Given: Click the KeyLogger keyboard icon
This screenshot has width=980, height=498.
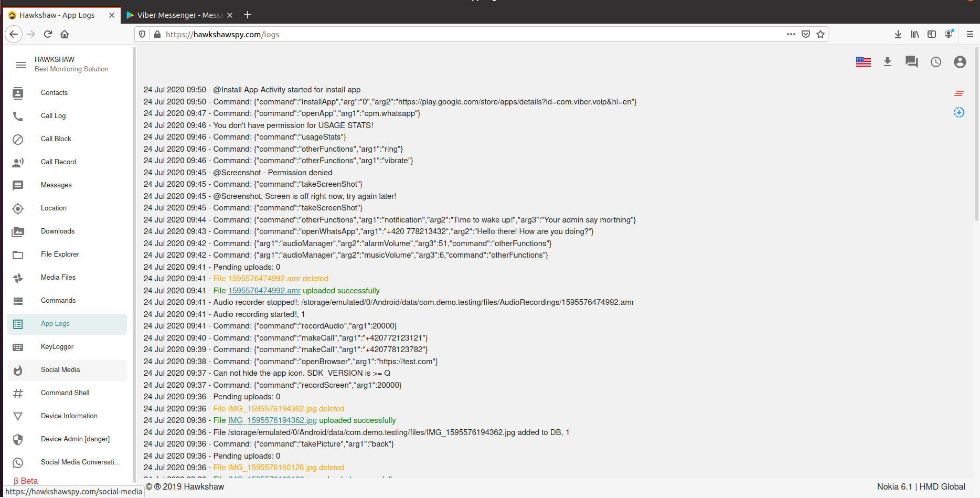Looking at the screenshot, I should click(18, 347).
